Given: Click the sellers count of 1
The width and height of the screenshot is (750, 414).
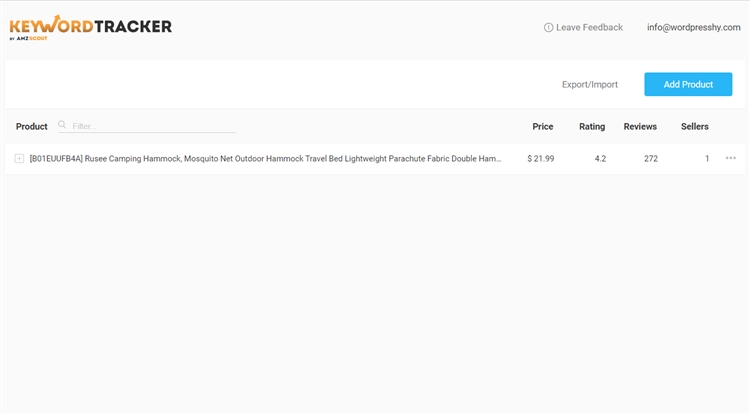Looking at the screenshot, I should pos(707,159).
